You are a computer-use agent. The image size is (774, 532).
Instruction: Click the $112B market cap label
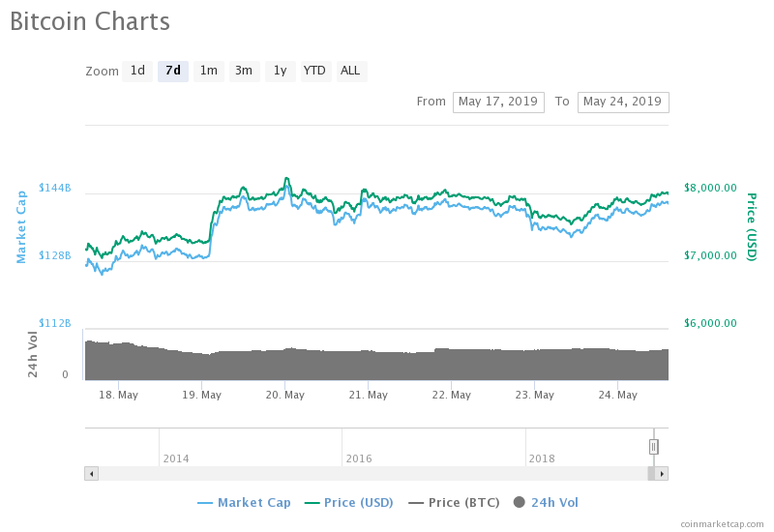tap(55, 323)
